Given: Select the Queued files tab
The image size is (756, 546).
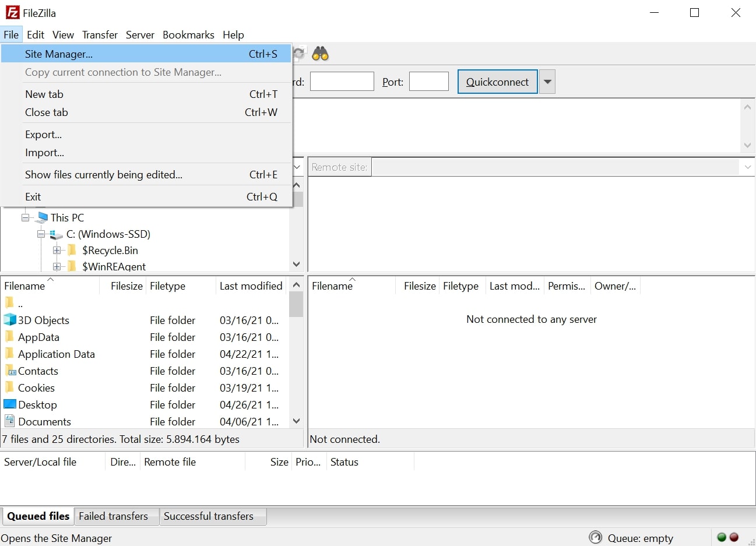Looking at the screenshot, I should click(x=38, y=516).
